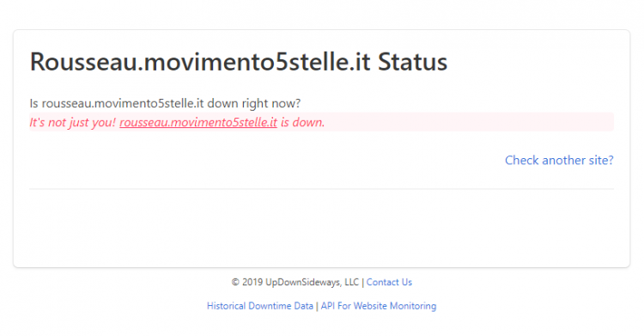Open the Contact Us footer link
The image size is (644, 336).
pos(389,282)
